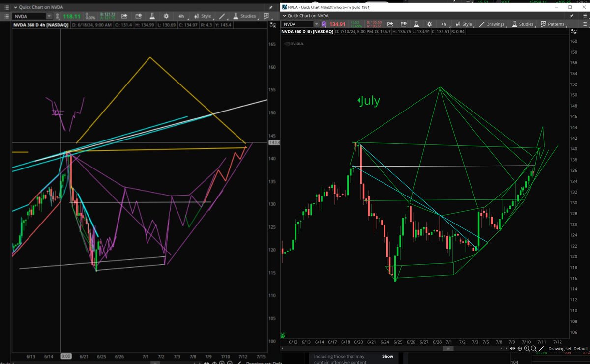Click the zoom out magnifier in right chart
The width and height of the screenshot is (590, 364).
pyautogui.click(x=533, y=348)
